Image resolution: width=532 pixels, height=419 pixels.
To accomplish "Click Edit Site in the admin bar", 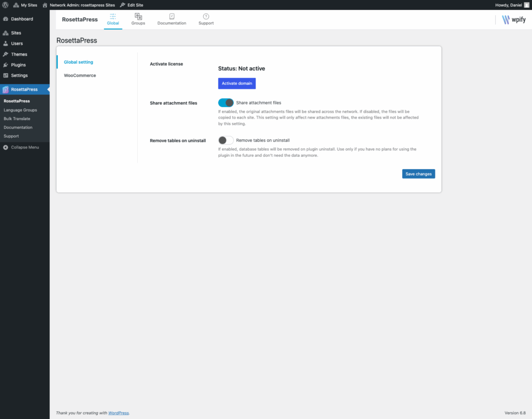I will pyautogui.click(x=131, y=5).
